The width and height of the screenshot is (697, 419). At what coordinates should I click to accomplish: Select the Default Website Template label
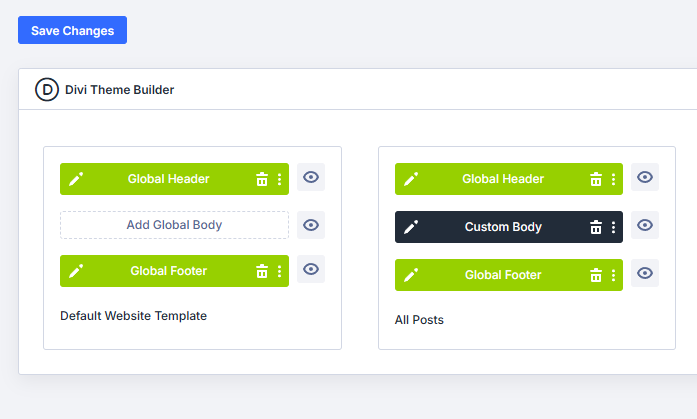[x=133, y=316]
